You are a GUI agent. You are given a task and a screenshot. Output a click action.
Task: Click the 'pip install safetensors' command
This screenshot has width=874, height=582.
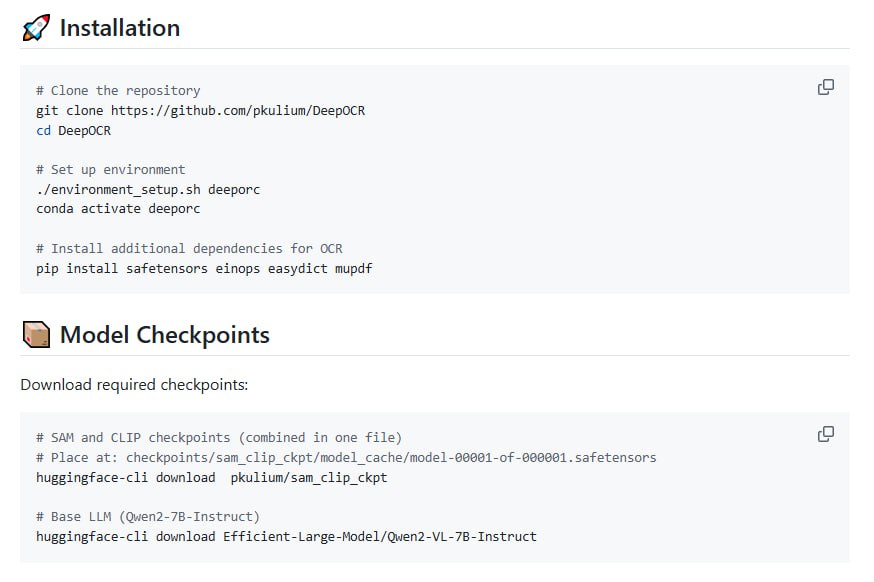point(204,268)
